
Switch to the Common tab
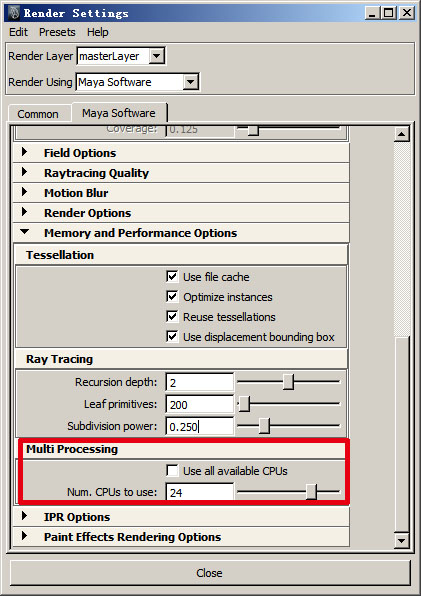click(x=38, y=114)
